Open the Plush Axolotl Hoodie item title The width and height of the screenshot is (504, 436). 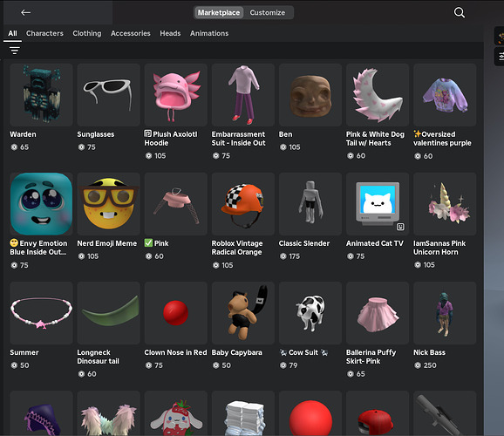(x=171, y=139)
